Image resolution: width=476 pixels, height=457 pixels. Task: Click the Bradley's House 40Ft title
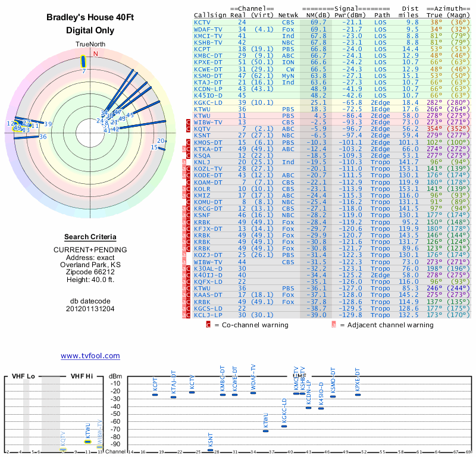point(90,17)
